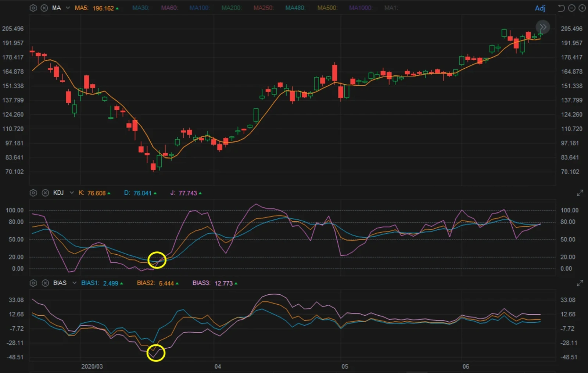Remove the BIAS indicator with its close icon
The height and width of the screenshot is (373, 588).
[x=45, y=283]
